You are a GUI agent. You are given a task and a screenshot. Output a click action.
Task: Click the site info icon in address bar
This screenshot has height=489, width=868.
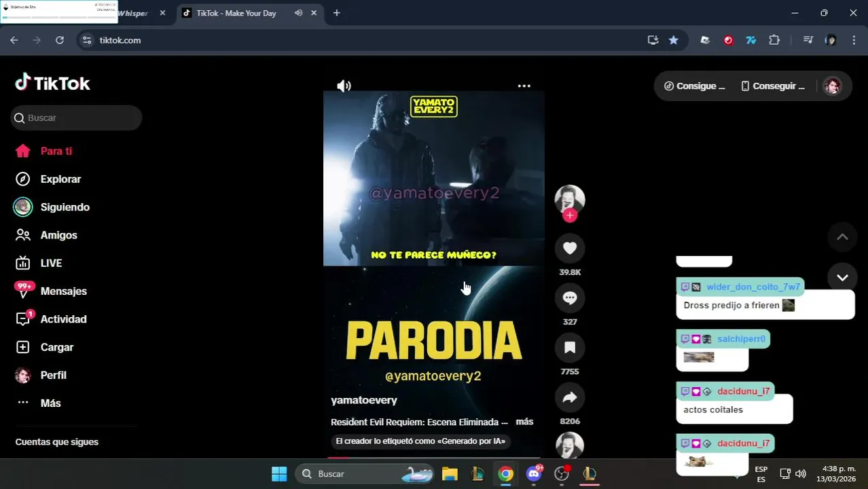86,40
